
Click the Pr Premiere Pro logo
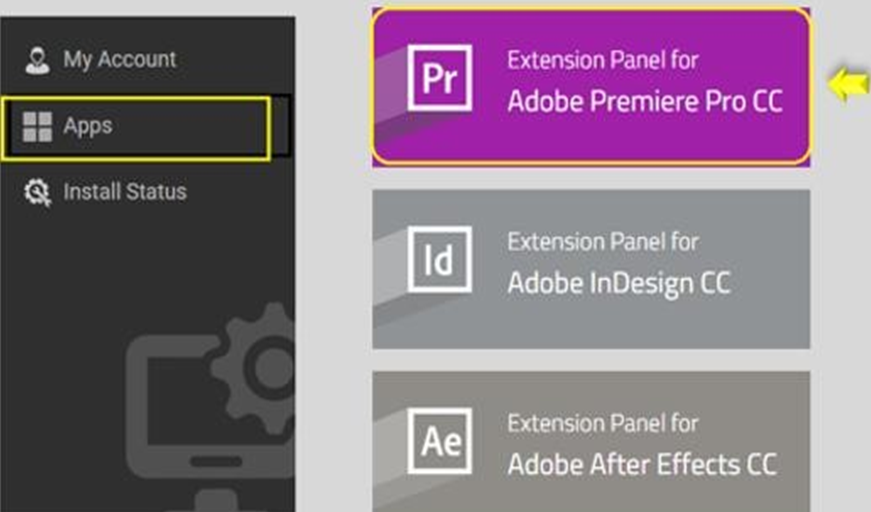439,78
